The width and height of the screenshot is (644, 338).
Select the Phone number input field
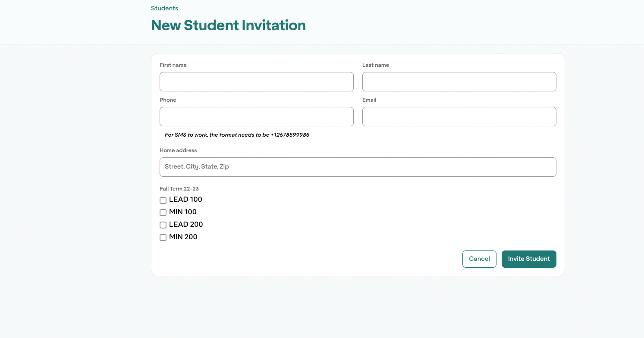256,117
